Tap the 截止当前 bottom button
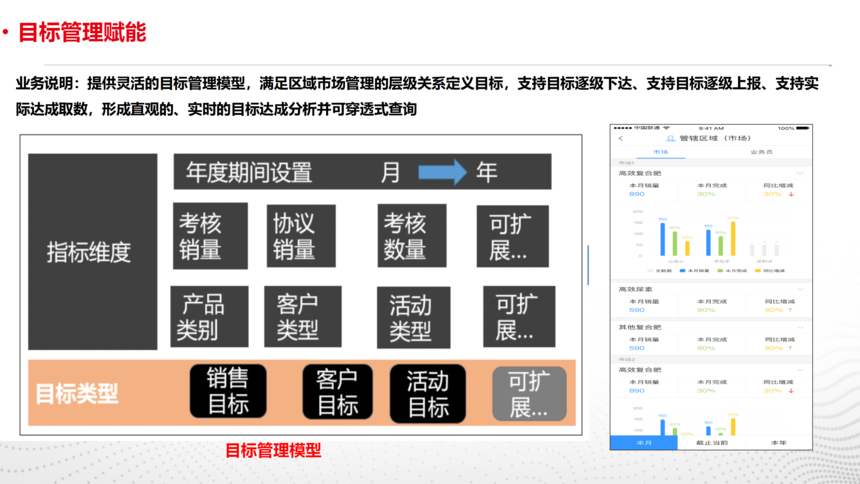 pyautogui.click(x=711, y=442)
